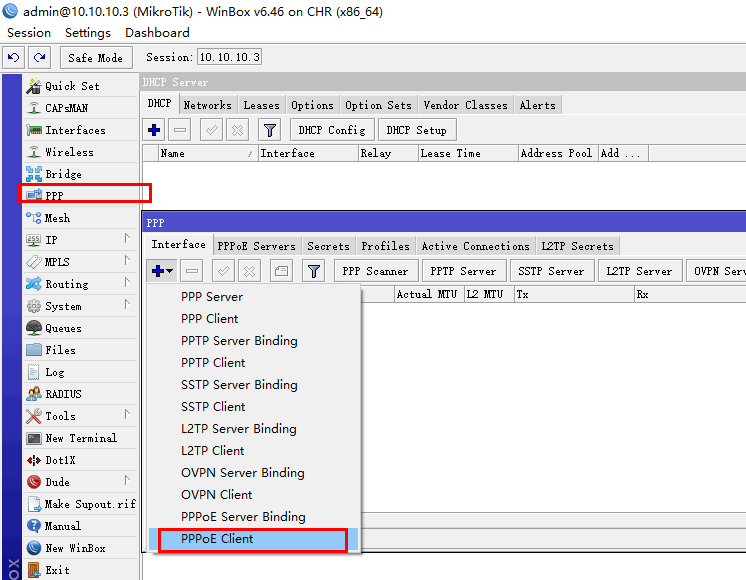Click SSTP Server button
The height and width of the screenshot is (580, 746).
coord(551,271)
